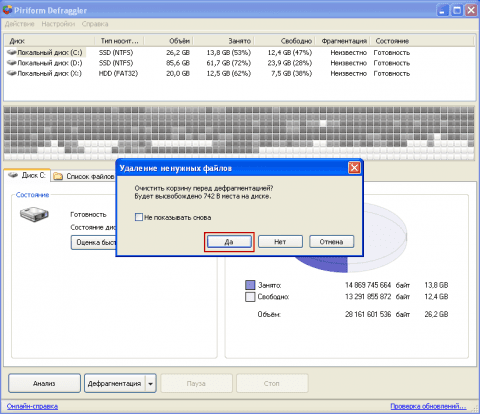480x414 pixels.
Task: Select the Локальный диск (C:) row
Action: [x=239, y=53]
